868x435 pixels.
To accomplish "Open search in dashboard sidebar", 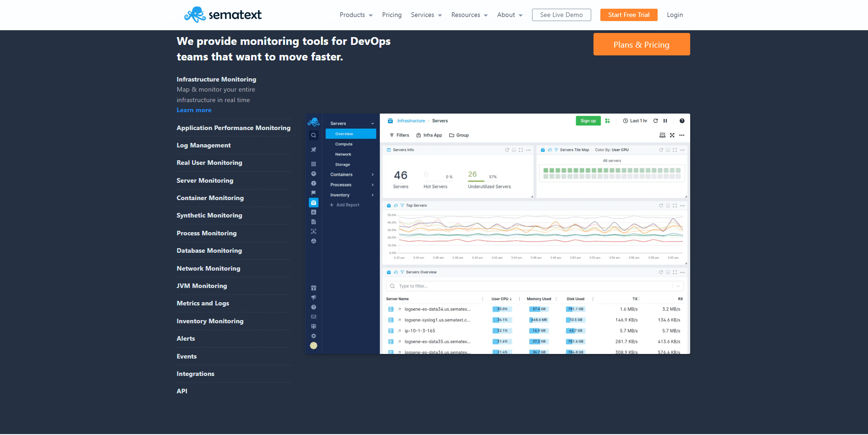I will click(313, 135).
